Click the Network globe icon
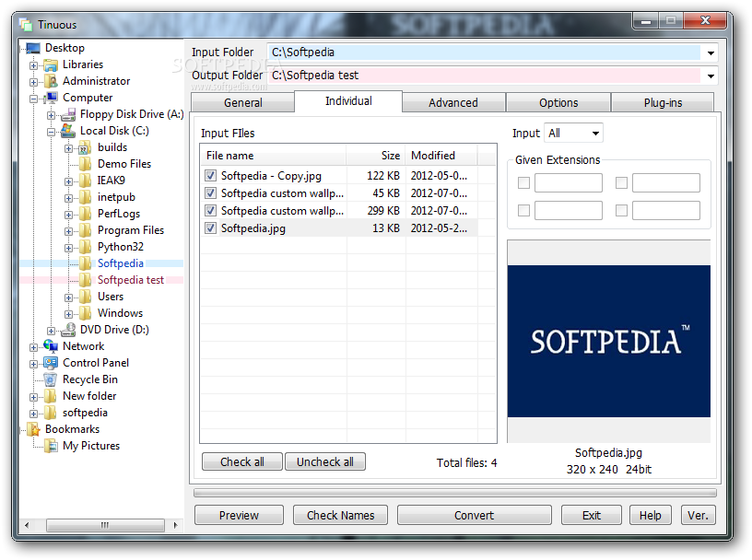The image size is (752, 560). click(x=51, y=346)
